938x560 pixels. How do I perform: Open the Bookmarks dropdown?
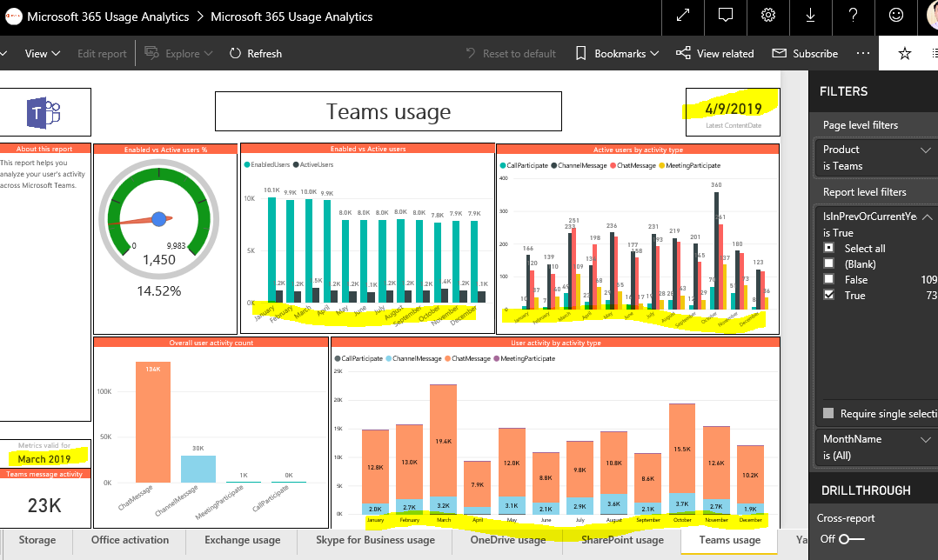point(617,53)
